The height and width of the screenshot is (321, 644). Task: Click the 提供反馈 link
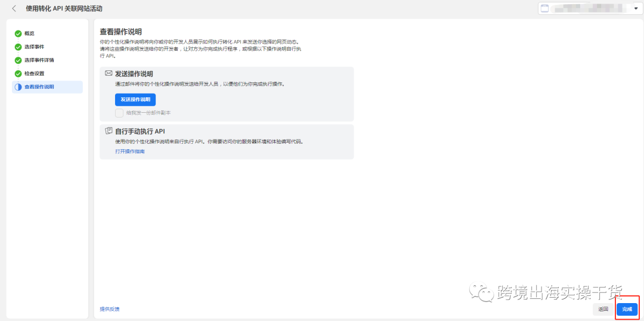pyautogui.click(x=110, y=309)
